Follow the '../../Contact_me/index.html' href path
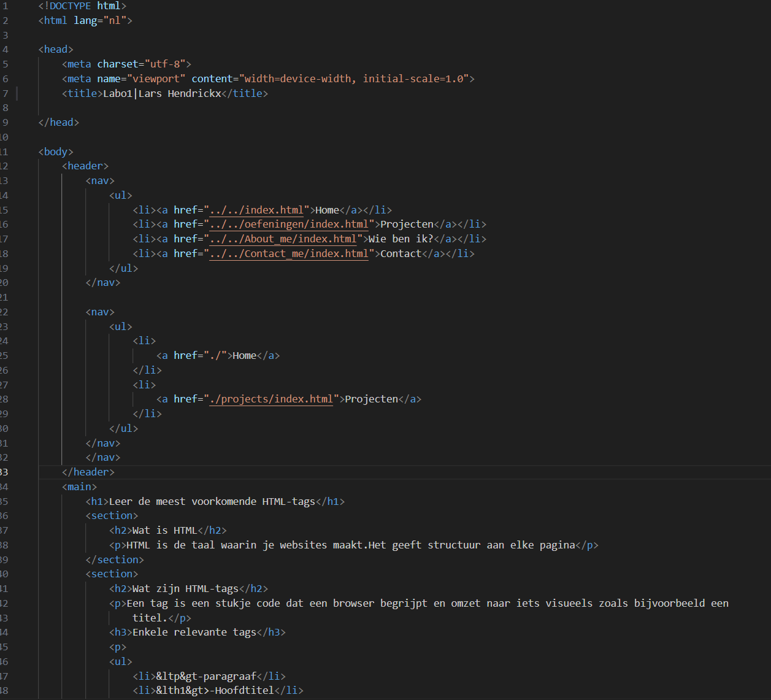This screenshot has height=700, width=771. (x=289, y=253)
